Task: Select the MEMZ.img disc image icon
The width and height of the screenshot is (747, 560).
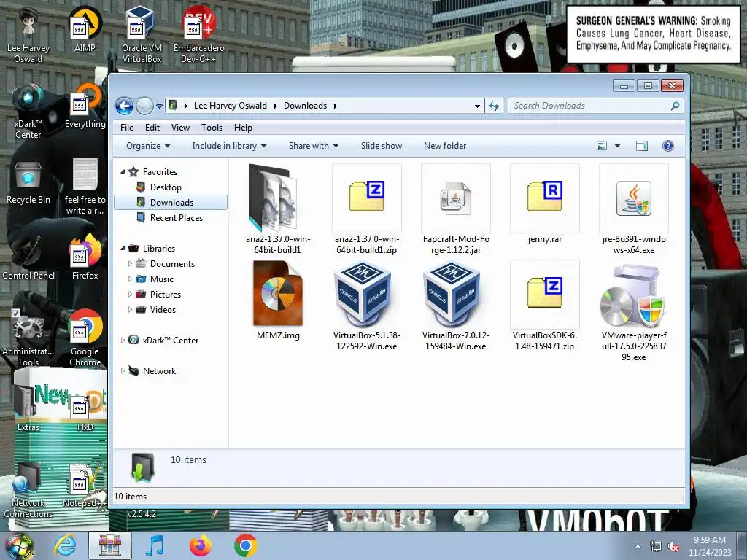Action: (278, 293)
